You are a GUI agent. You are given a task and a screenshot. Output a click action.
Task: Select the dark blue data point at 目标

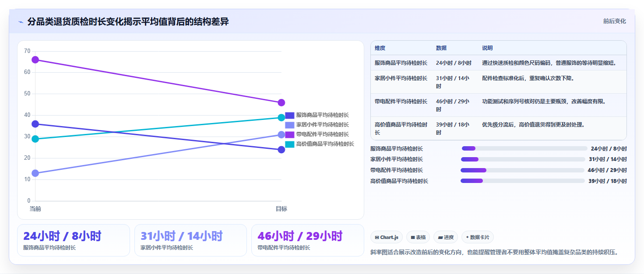(282, 150)
